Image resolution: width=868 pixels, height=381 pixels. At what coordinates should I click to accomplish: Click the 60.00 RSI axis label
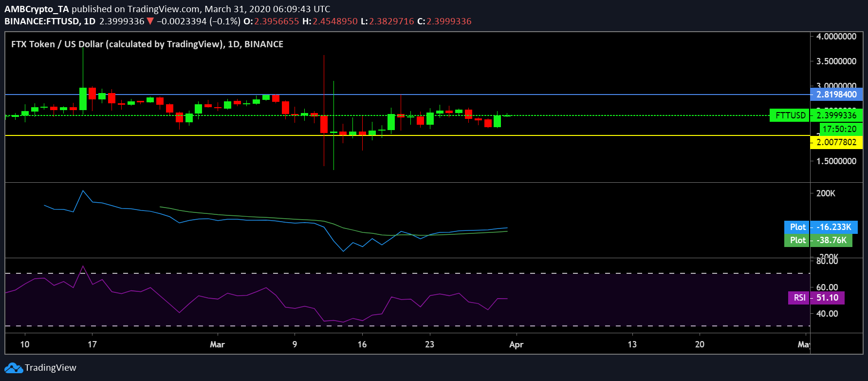tap(827, 287)
